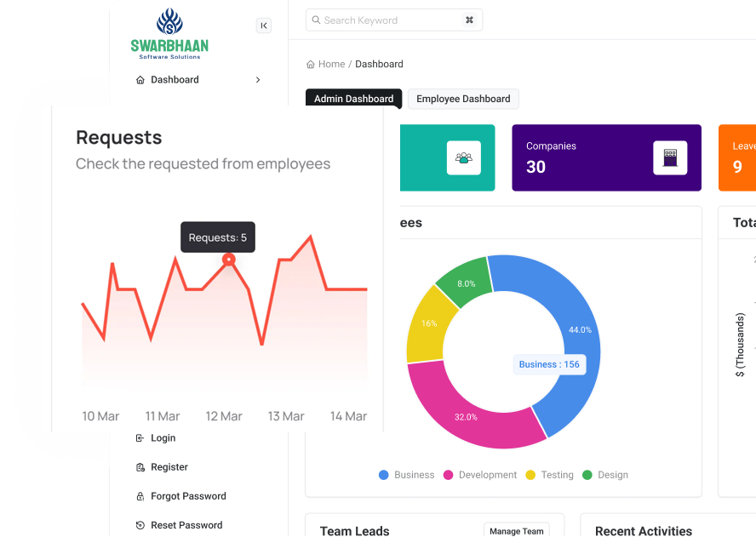The width and height of the screenshot is (756, 537).
Task: Toggle the Development series in chart legend
Action: click(x=479, y=475)
